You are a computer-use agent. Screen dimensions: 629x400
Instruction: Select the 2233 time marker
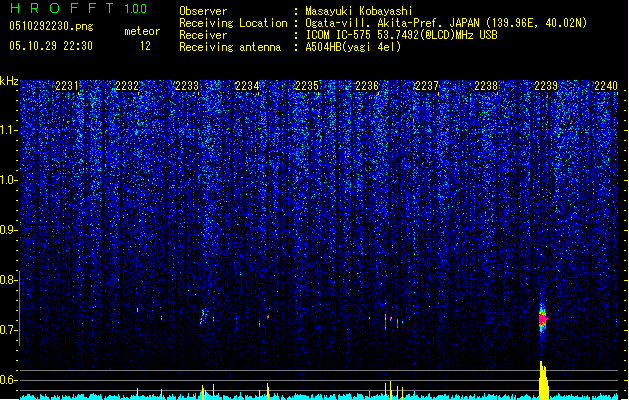click(187, 86)
